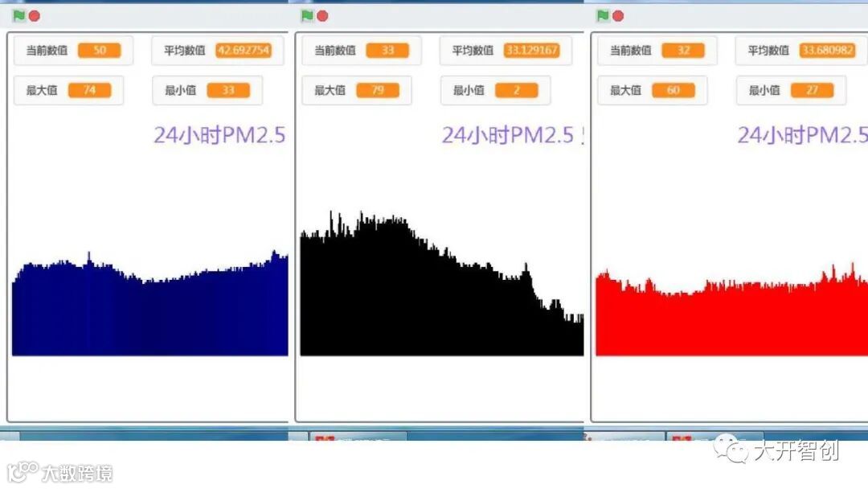The image size is (868, 489).
Task: Click the green flag in the blue chart window
Action: (x=18, y=15)
